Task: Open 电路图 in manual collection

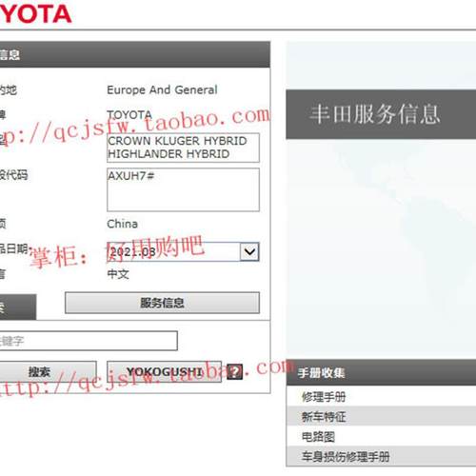Action: (381, 436)
